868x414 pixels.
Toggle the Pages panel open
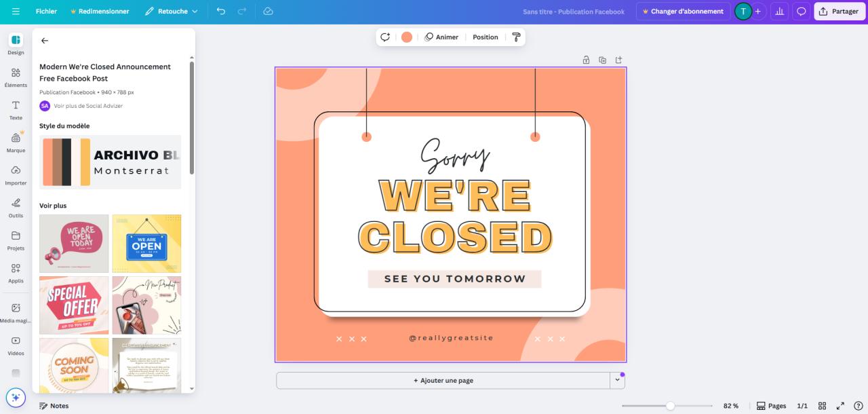[x=772, y=406]
